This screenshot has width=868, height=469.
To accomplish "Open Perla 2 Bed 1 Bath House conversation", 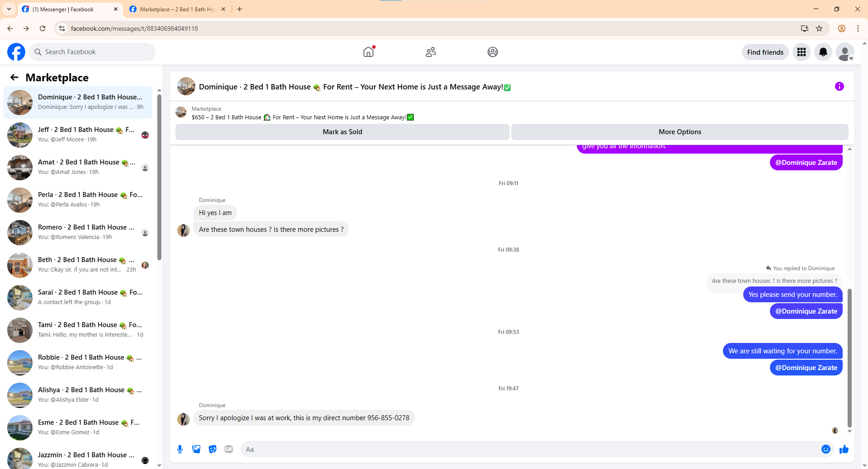I will click(78, 200).
